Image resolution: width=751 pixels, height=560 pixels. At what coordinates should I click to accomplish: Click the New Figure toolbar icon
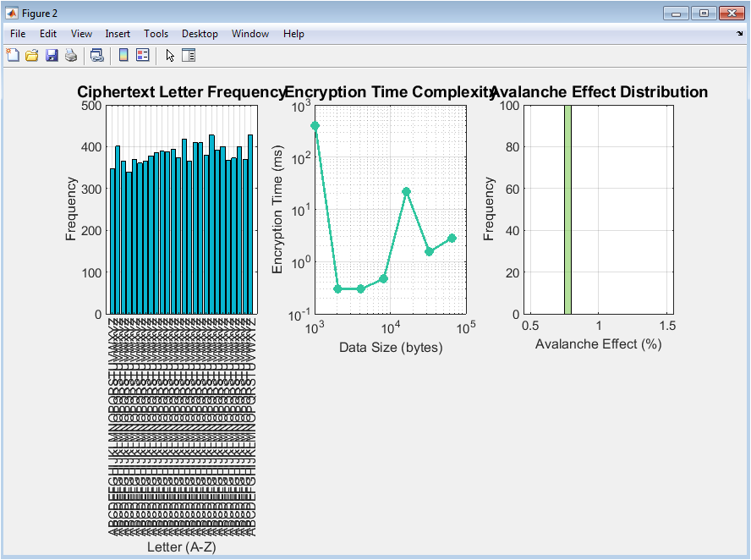click(x=13, y=56)
